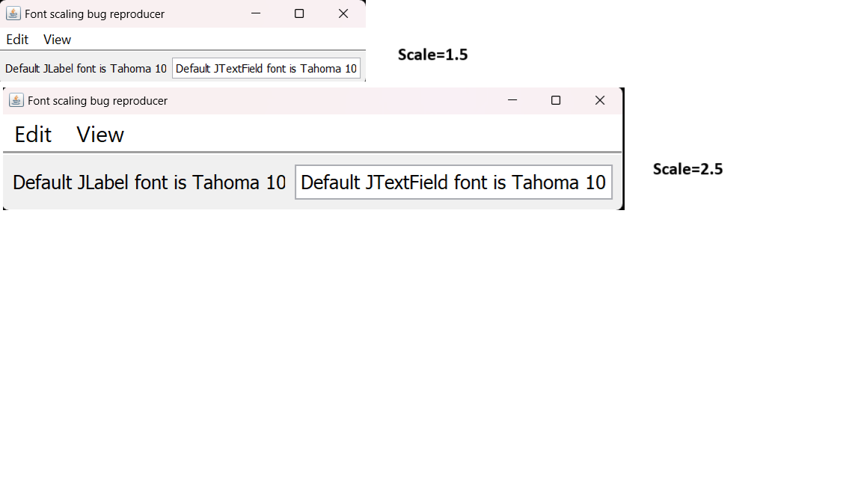Image resolution: width=855 pixels, height=504 pixels.
Task: Open the View menu in the smaller window
Action: 57,40
